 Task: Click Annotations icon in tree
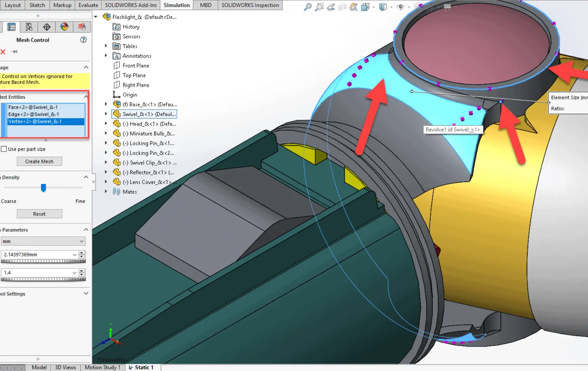coord(116,56)
